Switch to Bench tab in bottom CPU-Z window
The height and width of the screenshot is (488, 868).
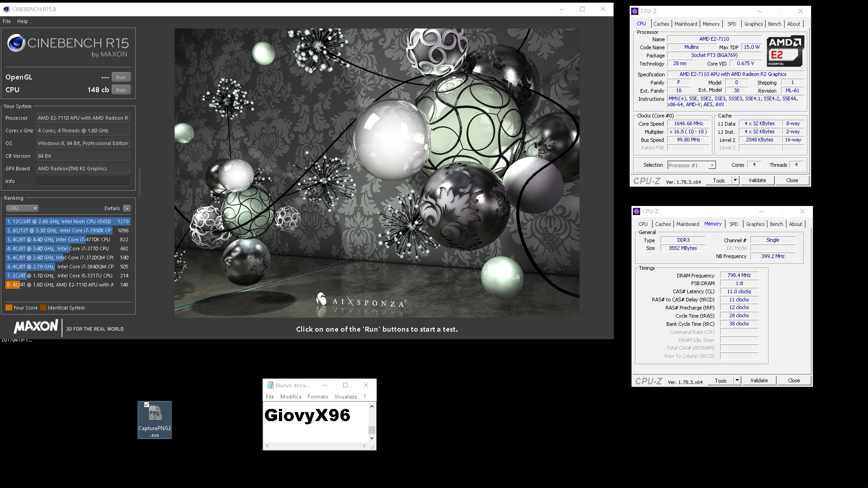click(x=777, y=224)
